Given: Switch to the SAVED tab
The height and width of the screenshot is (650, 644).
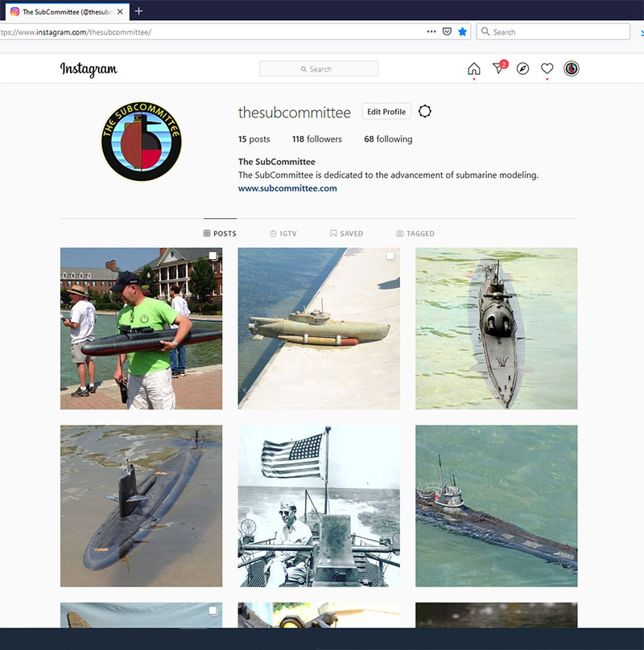Looking at the screenshot, I should click(x=346, y=233).
